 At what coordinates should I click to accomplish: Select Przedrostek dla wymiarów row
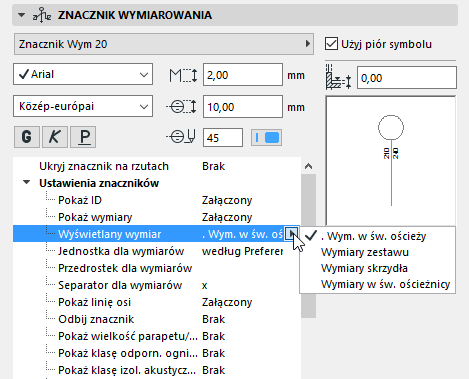click(x=157, y=268)
